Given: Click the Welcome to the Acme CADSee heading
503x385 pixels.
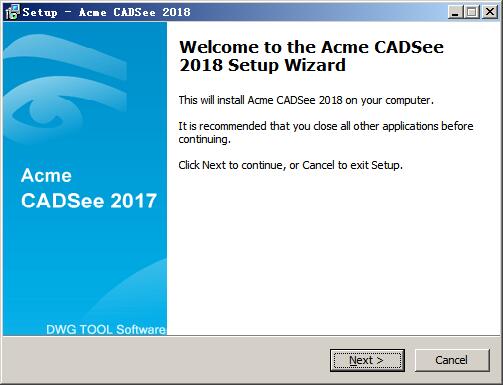Looking at the screenshot, I should coord(312,47).
